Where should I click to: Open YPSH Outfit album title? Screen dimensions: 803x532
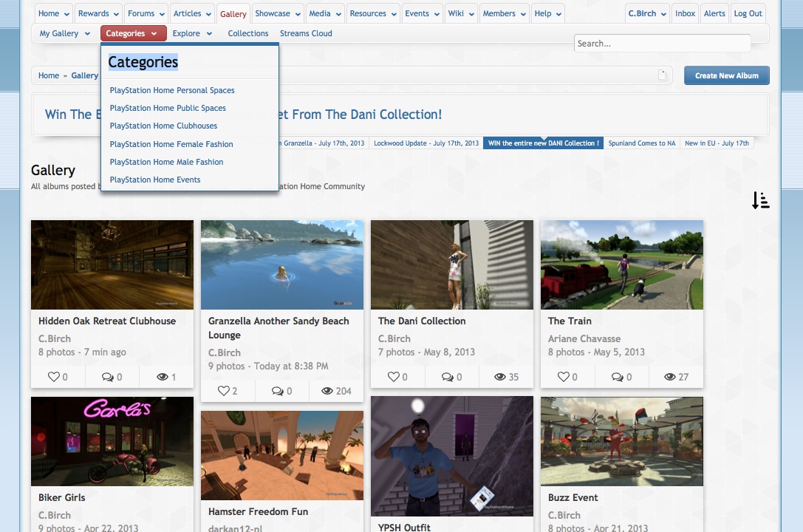click(x=404, y=527)
